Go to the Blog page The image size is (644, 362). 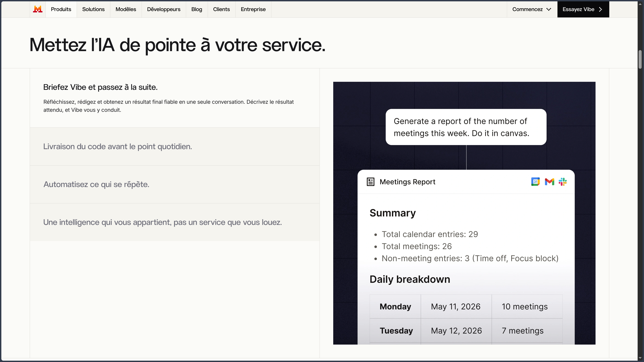pos(197,9)
